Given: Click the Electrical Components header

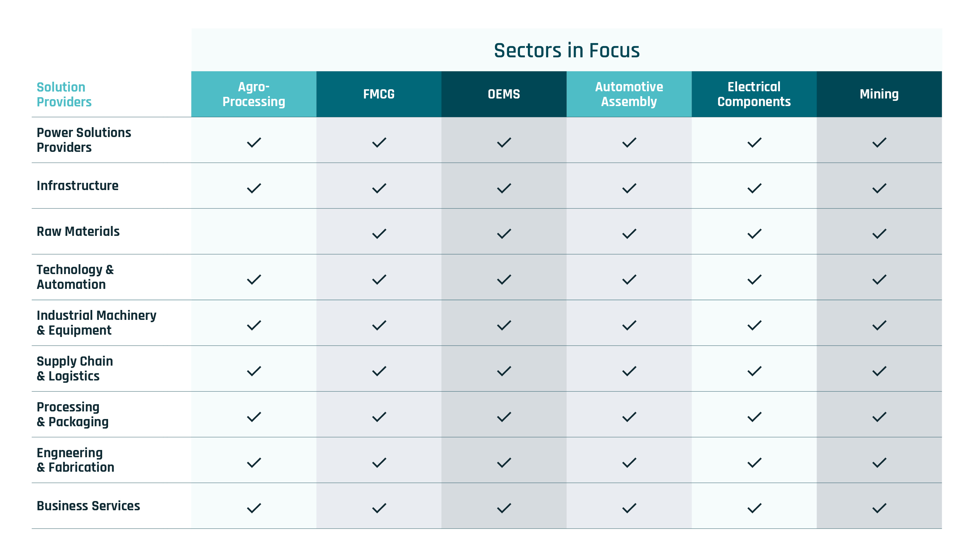Looking at the screenshot, I should (x=754, y=94).
